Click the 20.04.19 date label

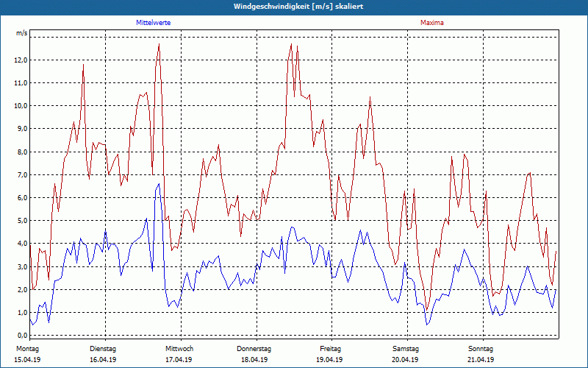coord(405,360)
